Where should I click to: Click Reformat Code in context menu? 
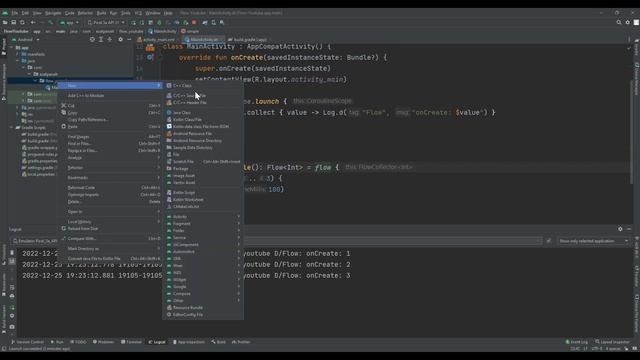click(109, 188)
